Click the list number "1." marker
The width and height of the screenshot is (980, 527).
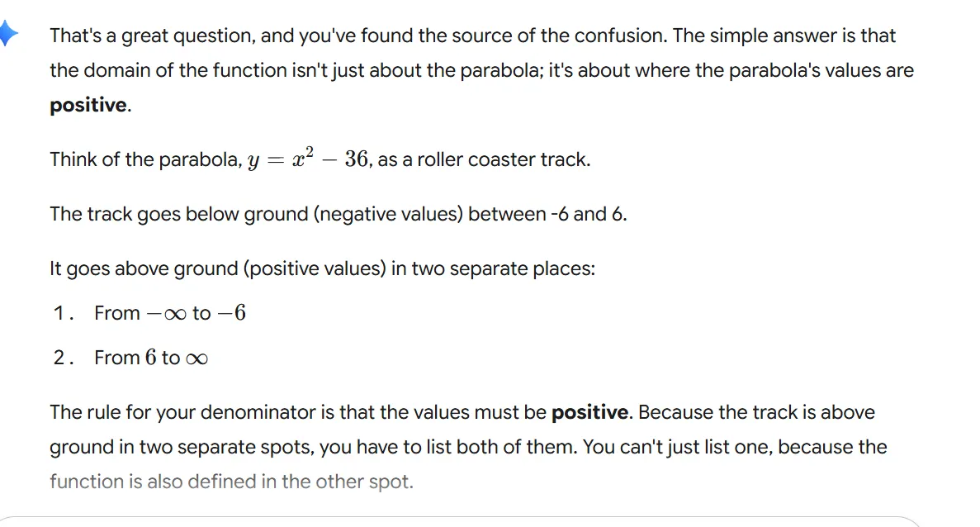pyautogui.click(x=63, y=313)
